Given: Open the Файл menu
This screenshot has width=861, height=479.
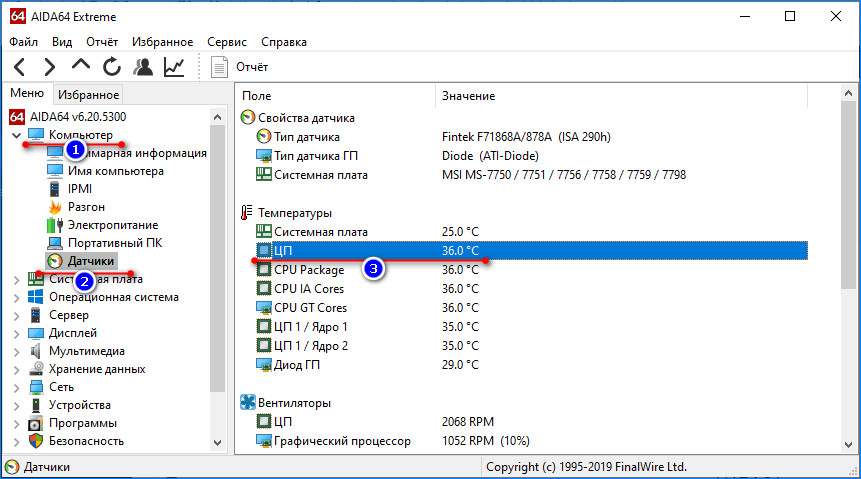Looking at the screenshot, I should (24, 42).
